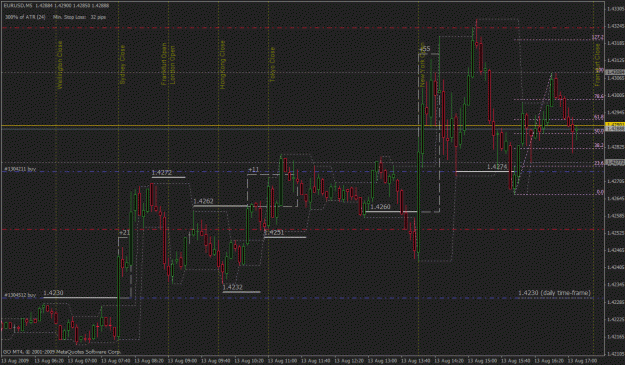Select the '#1304512 buy' order label
The width and height of the screenshot is (625, 365).
click(x=20, y=295)
